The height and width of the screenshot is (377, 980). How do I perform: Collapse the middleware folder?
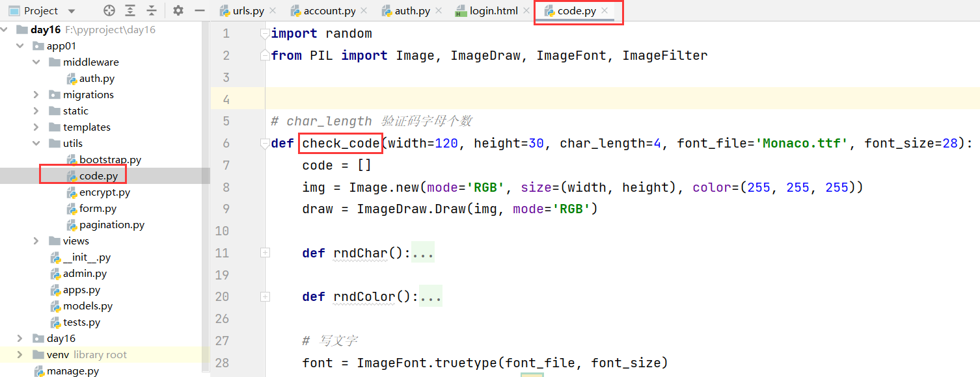(x=36, y=62)
